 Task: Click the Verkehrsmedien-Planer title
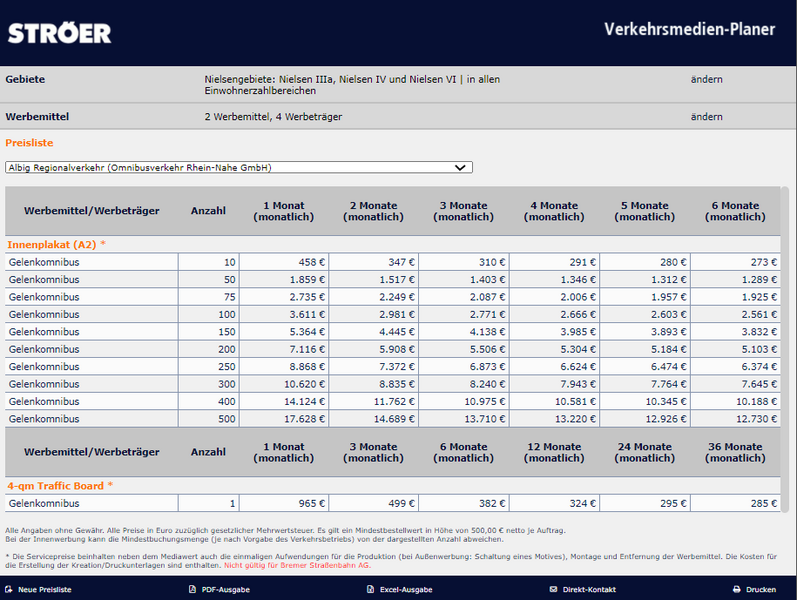(x=689, y=29)
